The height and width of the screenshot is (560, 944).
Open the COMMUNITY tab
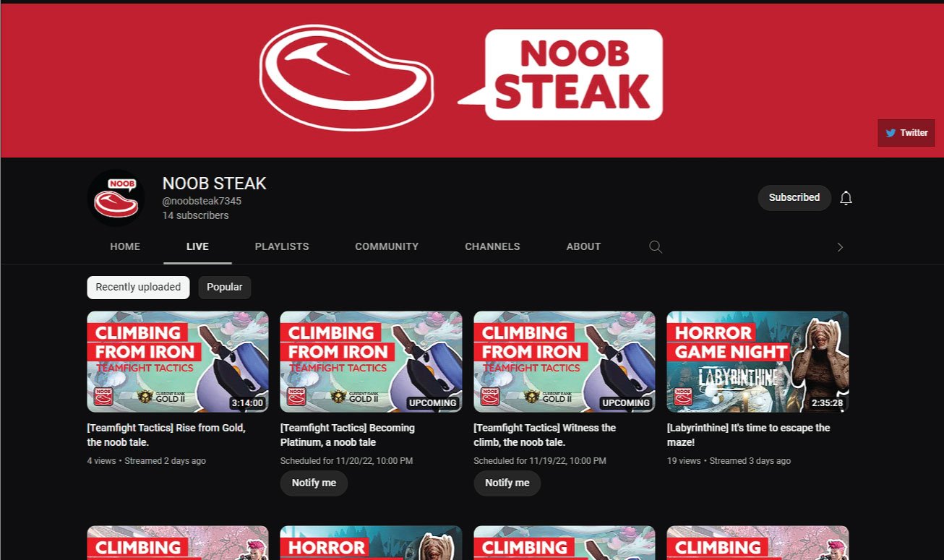pyautogui.click(x=387, y=246)
